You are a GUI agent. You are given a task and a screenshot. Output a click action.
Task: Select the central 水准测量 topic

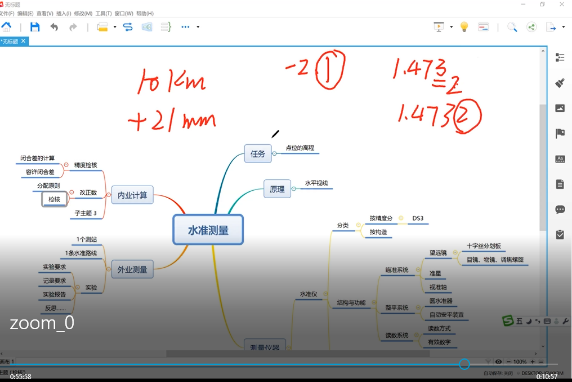(208, 230)
